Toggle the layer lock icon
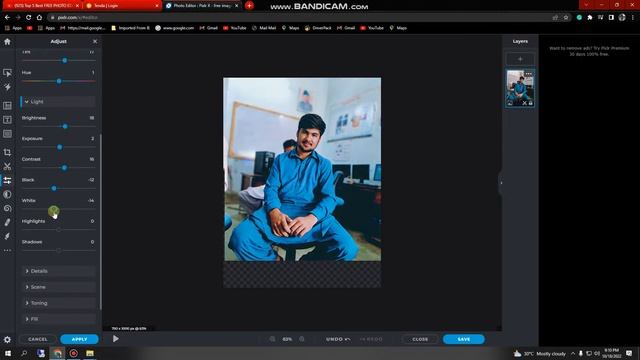This screenshot has height=360, width=640. click(531, 103)
